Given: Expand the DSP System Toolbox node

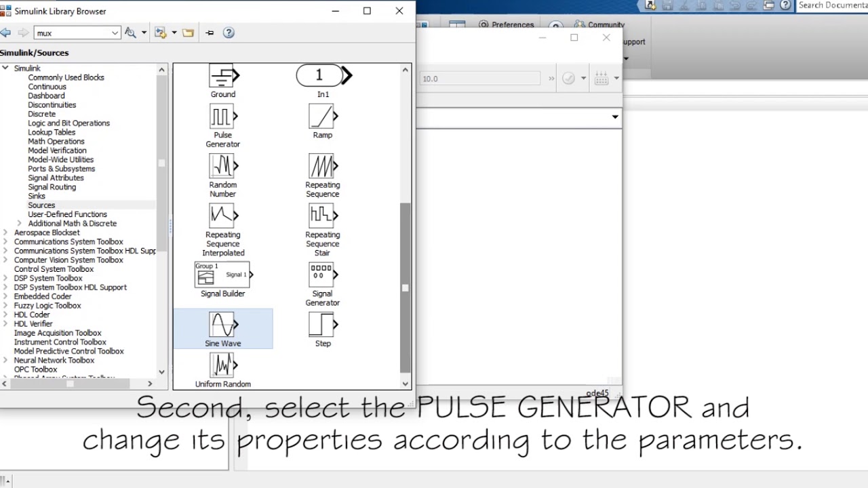Looking at the screenshot, I should tap(5, 278).
